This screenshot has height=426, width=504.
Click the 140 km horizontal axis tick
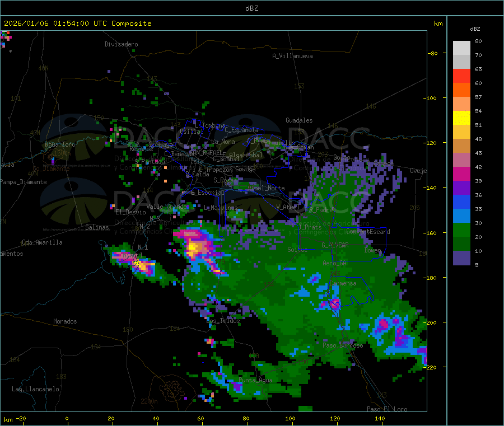point(380,418)
